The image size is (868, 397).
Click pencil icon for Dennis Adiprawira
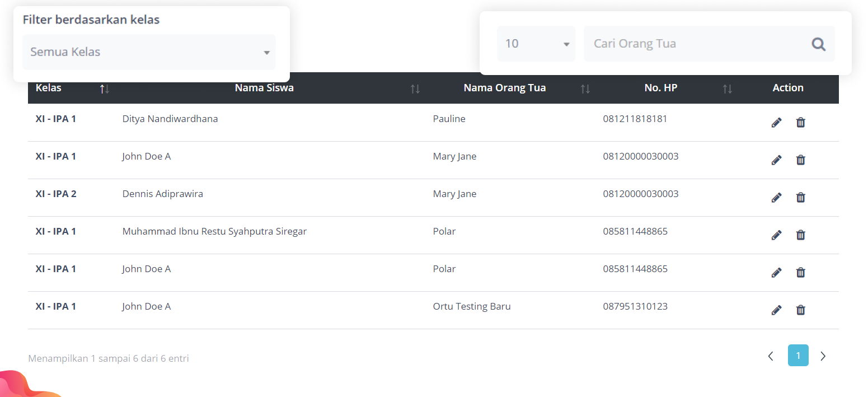point(776,198)
